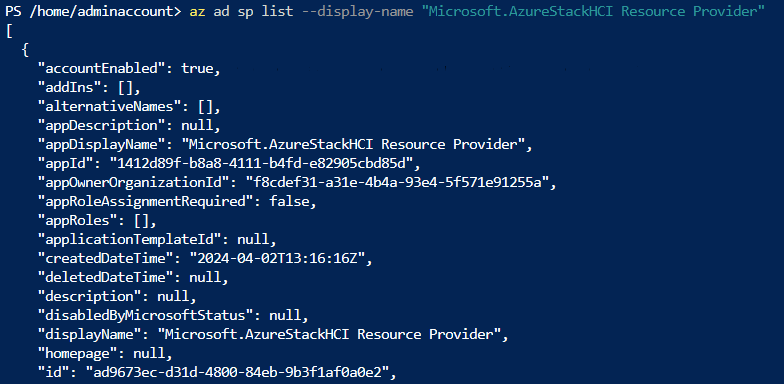784x384 pixels.
Task: Click the "applicationTemplateId" key
Action: 130,240
